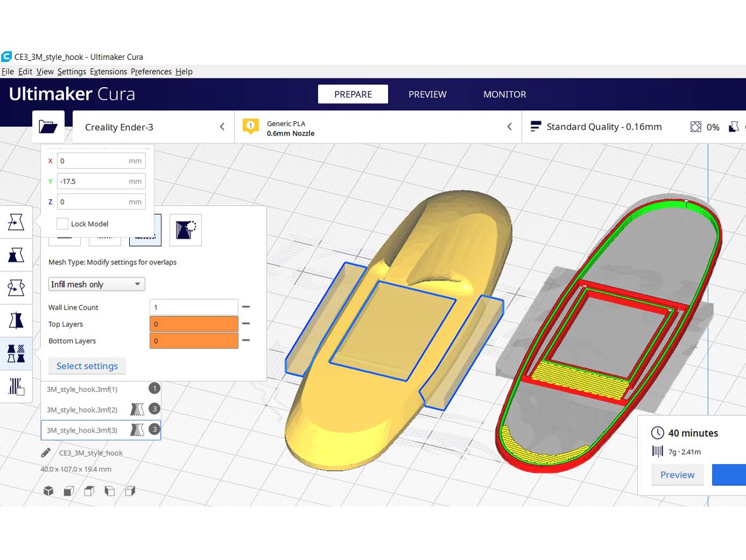
Task: Switch to the 3D view cube icon
Action: [48, 491]
